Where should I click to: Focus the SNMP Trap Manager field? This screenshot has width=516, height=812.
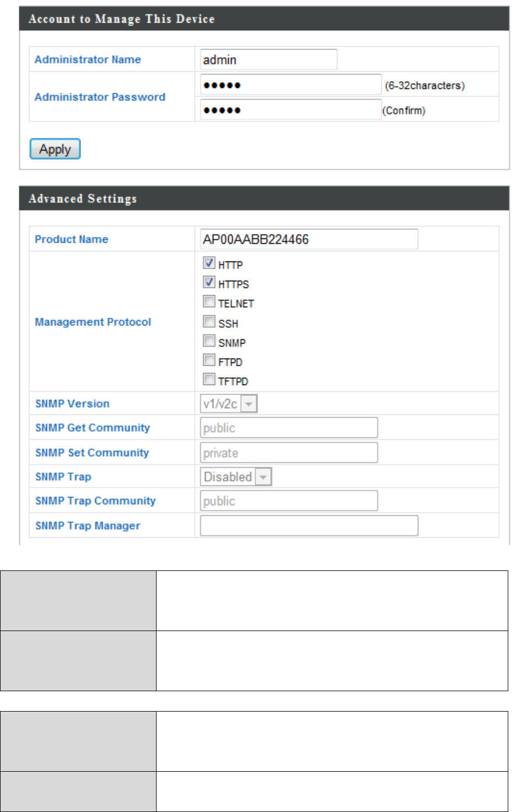coord(309,526)
